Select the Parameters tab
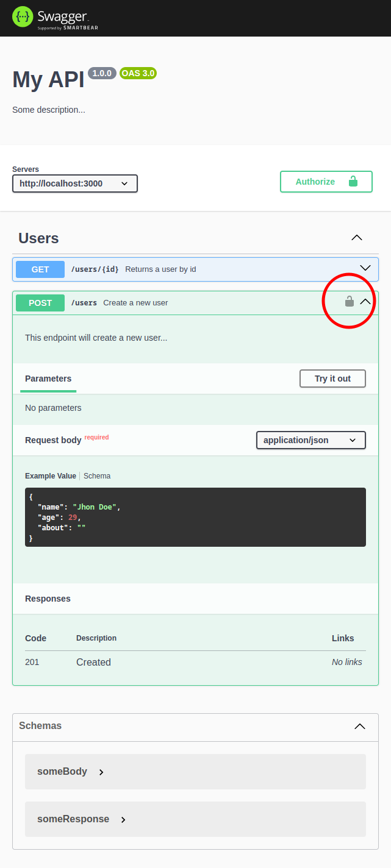The image size is (391, 868). tap(48, 379)
